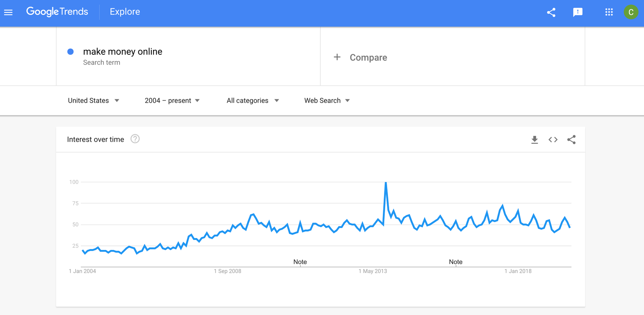Viewport: 644px width, 315px height.
Task: Expand the All categories dropdown
Action: point(253,101)
